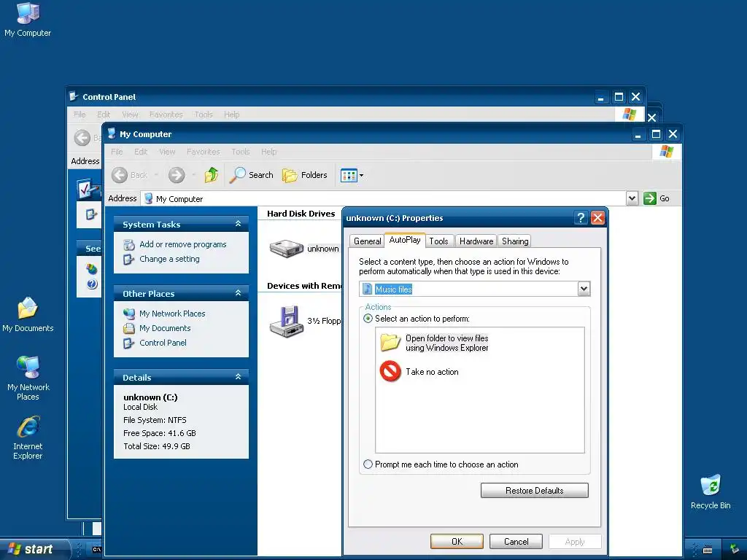Click the Cancel button
This screenshot has width=747, height=560.
516,542
